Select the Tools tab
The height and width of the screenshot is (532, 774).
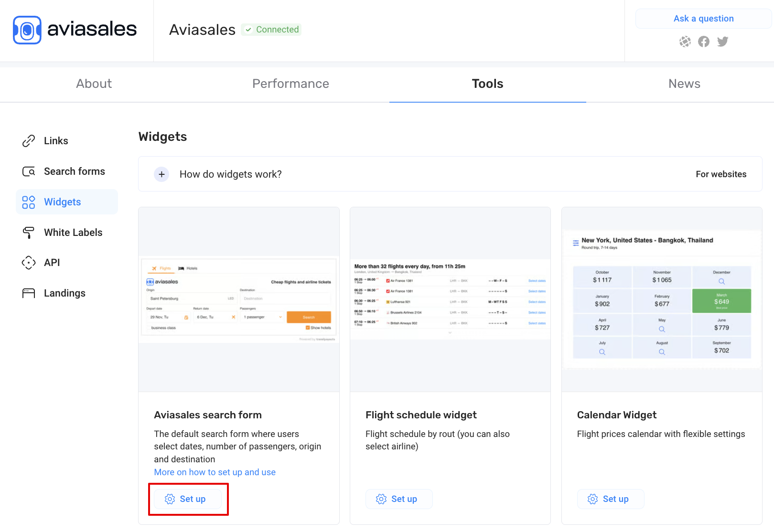[x=487, y=84]
